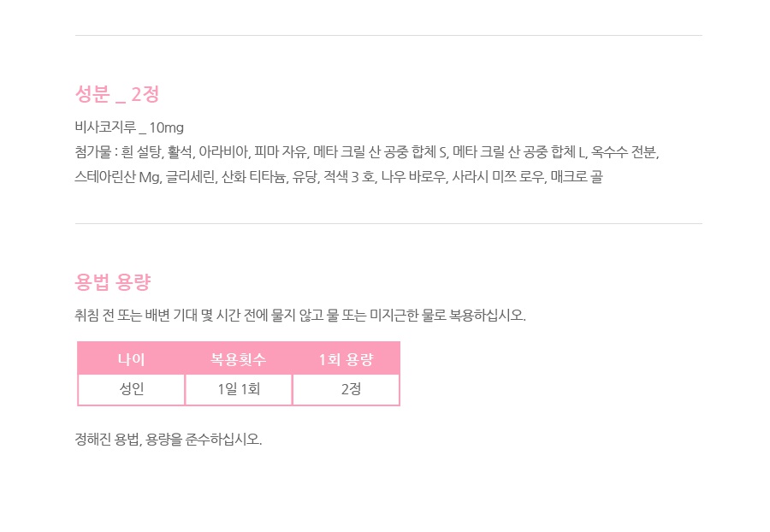Click '매크로 골' at the end of the additives

[x=577, y=177]
